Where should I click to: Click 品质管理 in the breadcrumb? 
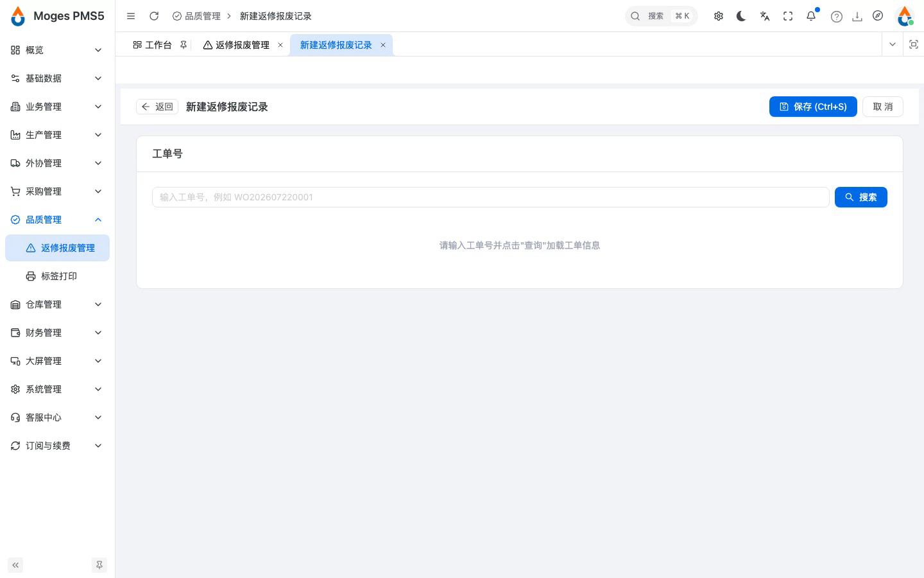(202, 16)
